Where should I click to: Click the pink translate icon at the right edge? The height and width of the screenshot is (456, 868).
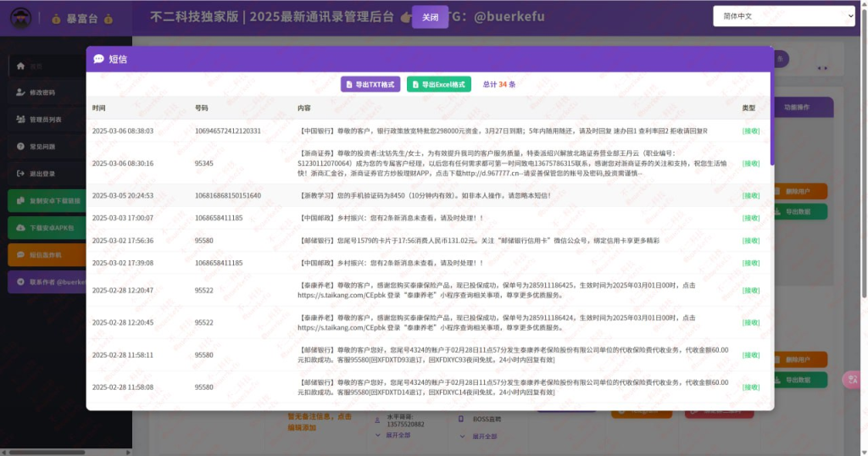[853, 380]
